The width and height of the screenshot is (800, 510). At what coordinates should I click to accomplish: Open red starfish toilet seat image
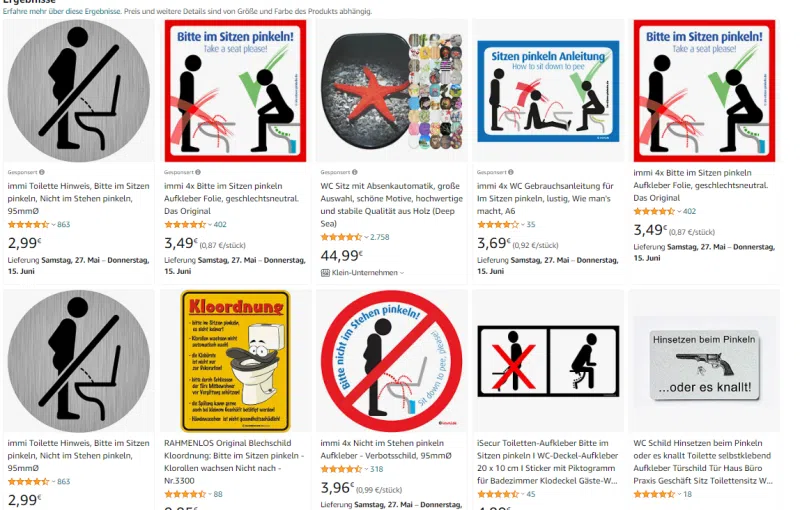[x=391, y=91]
